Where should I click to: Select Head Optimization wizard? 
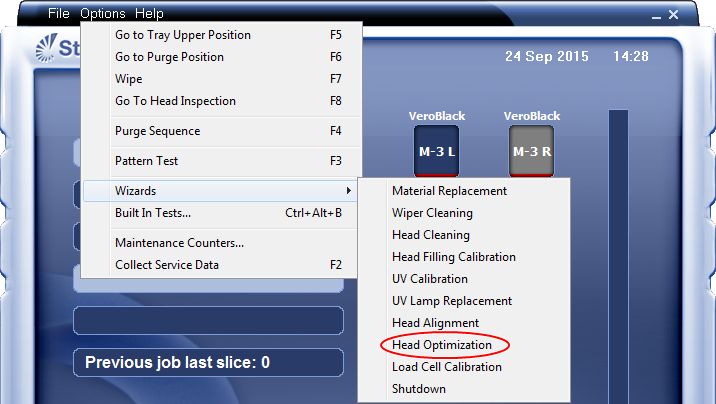click(442, 345)
